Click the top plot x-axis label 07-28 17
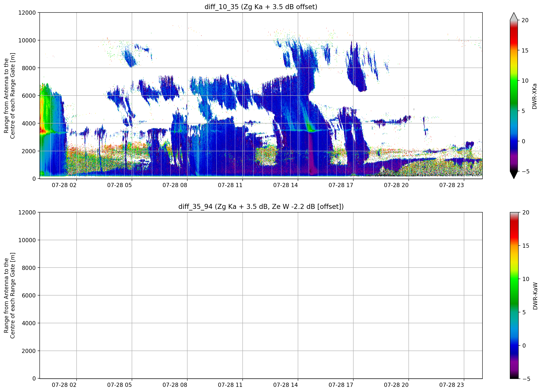 pos(341,185)
